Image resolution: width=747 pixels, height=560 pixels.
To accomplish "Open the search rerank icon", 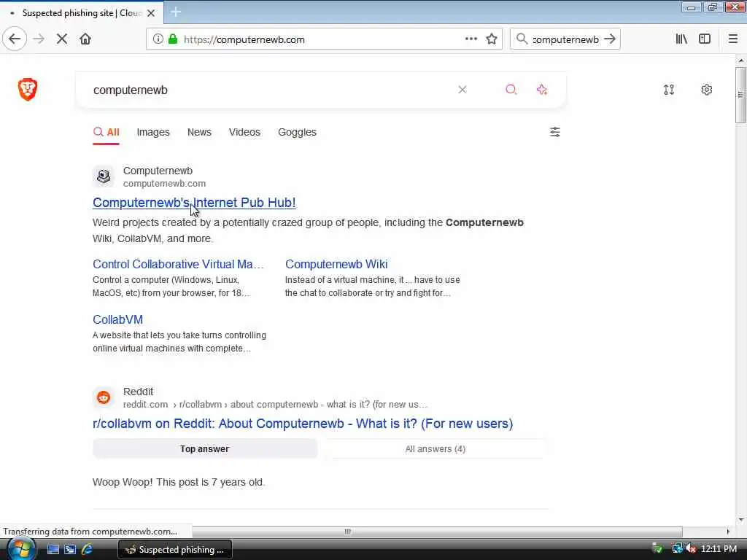I will pos(669,90).
